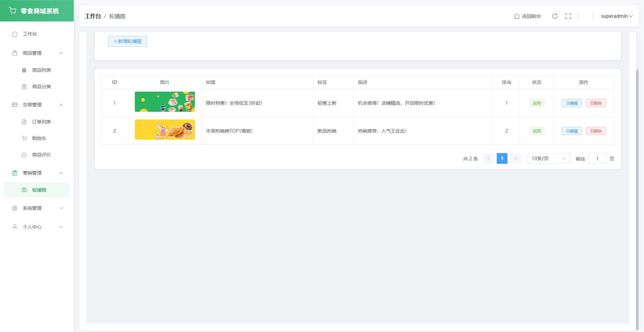Click the 新增轮播图 button
The image size is (644, 332).
127,41
